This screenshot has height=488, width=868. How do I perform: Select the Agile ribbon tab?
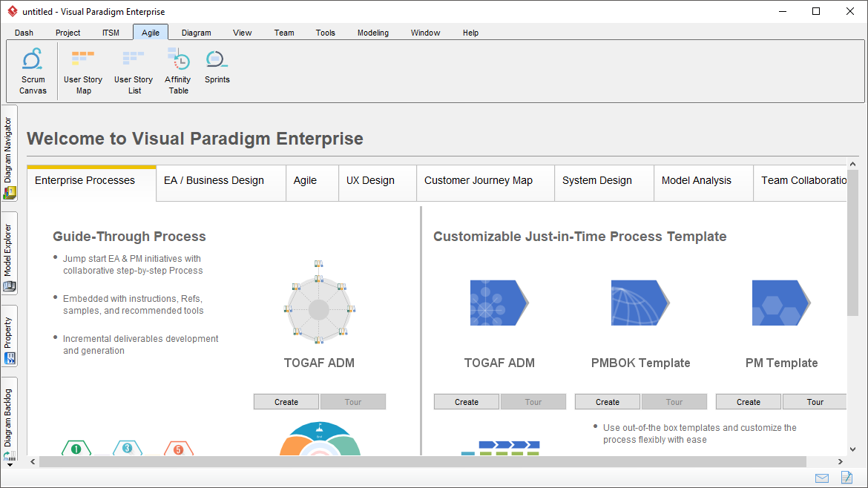pos(151,33)
